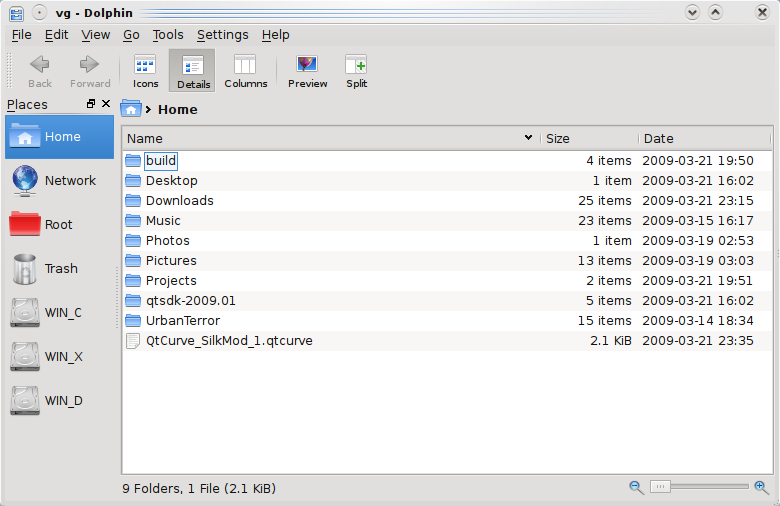Select the Photos folder icon

[133, 240]
